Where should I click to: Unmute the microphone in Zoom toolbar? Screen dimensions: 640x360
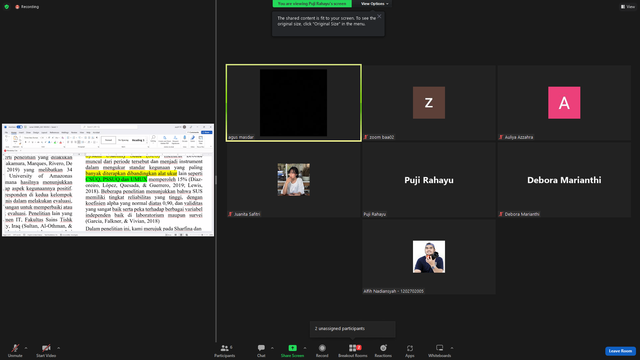[x=15, y=350]
